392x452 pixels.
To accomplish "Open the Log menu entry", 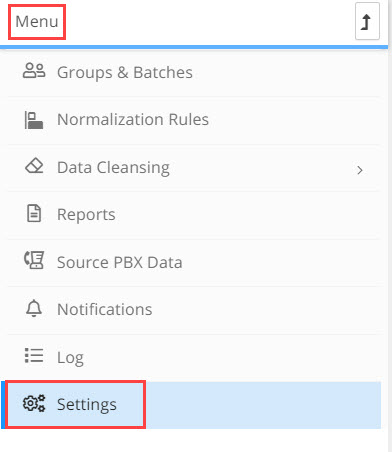I will [x=194, y=357].
